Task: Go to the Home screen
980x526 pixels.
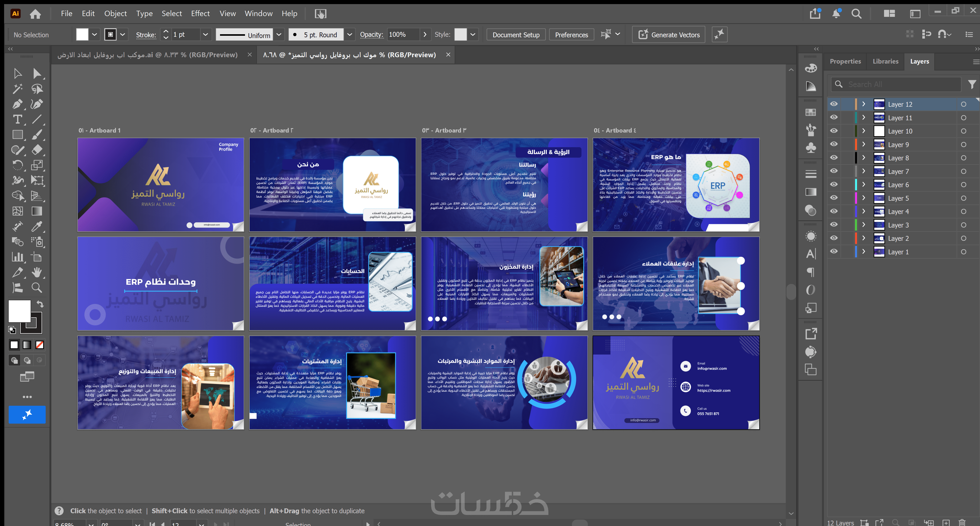Action: click(x=35, y=14)
